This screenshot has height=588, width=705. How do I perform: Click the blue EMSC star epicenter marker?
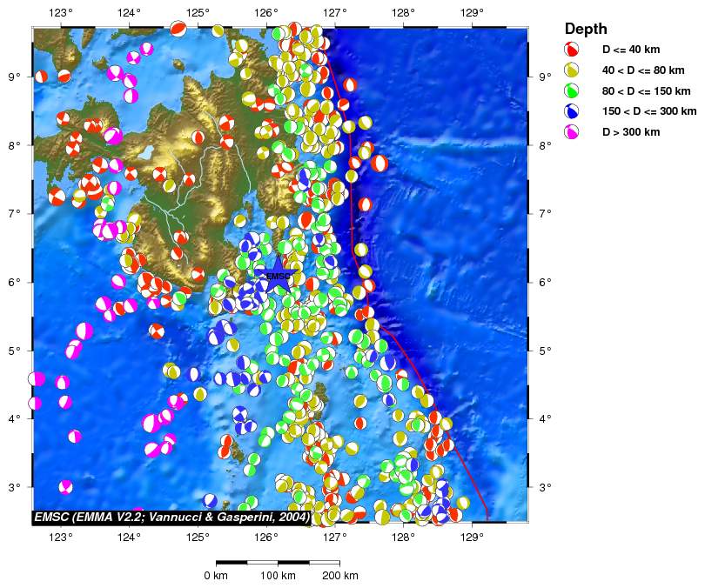[x=277, y=277]
